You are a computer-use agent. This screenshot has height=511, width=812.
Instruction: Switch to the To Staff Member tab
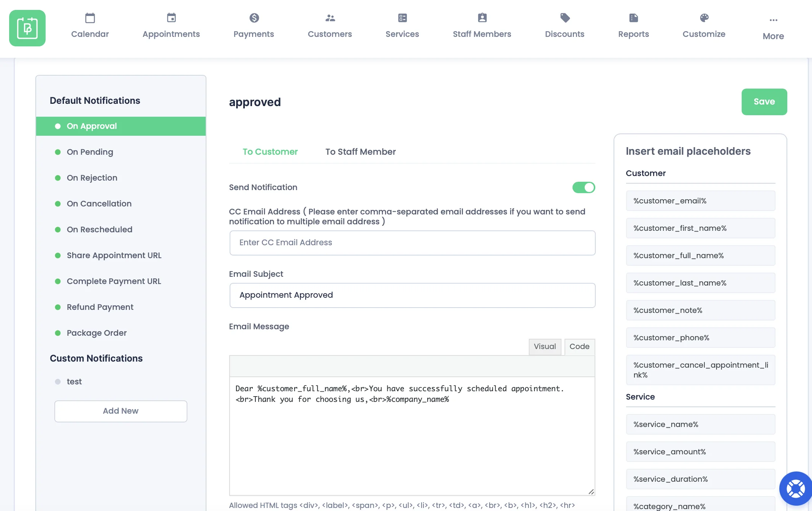(360, 152)
